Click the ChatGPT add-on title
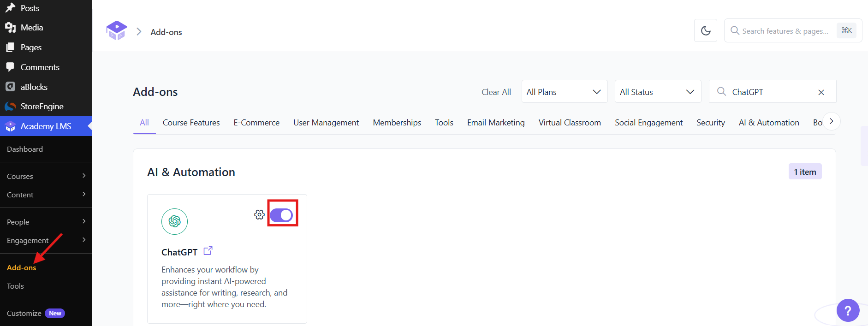 (x=179, y=252)
